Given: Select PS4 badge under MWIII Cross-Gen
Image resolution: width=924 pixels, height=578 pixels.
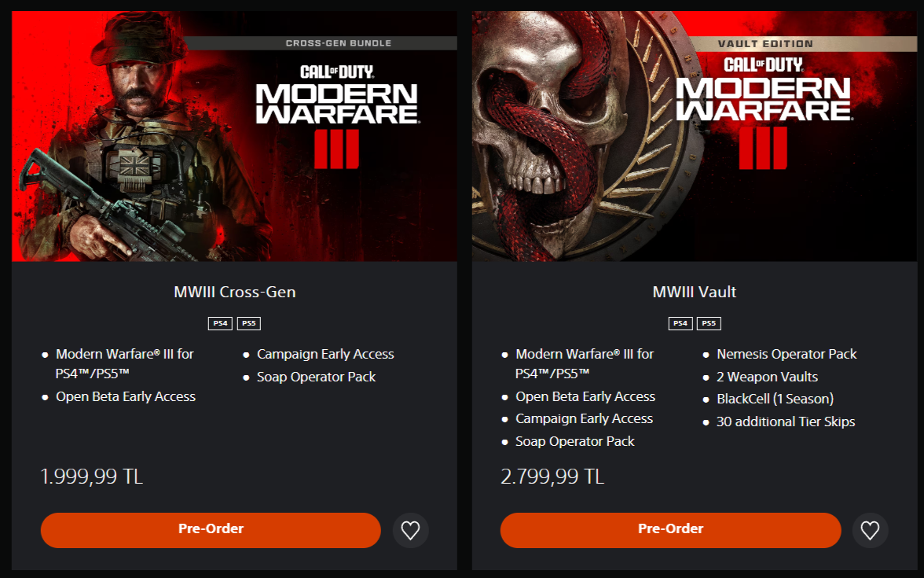Looking at the screenshot, I should coord(220,323).
